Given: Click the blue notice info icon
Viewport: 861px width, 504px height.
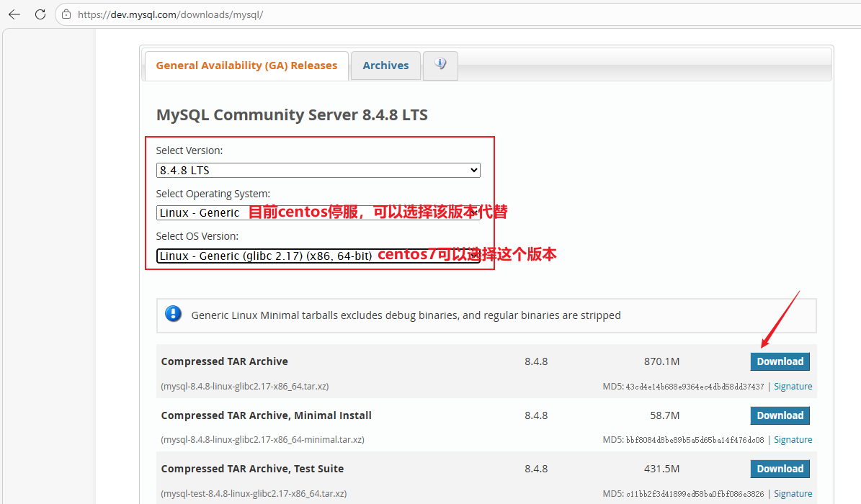Looking at the screenshot, I should tap(174, 314).
